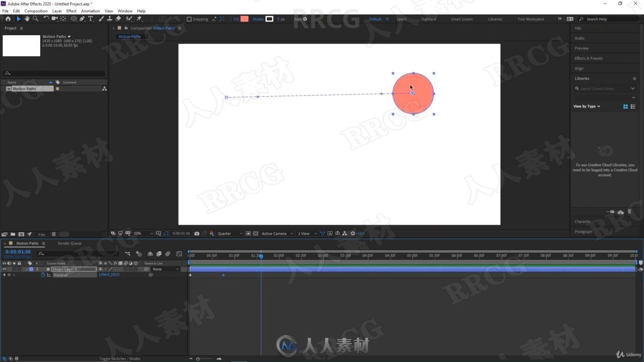The height and width of the screenshot is (362, 644).
Task: Select the Clone Stamp tool
Action: (x=110, y=19)
